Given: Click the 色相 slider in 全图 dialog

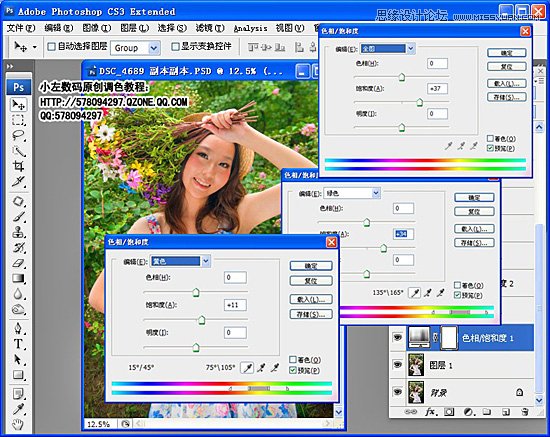Looking at the screenshot, I should (402, 77).
